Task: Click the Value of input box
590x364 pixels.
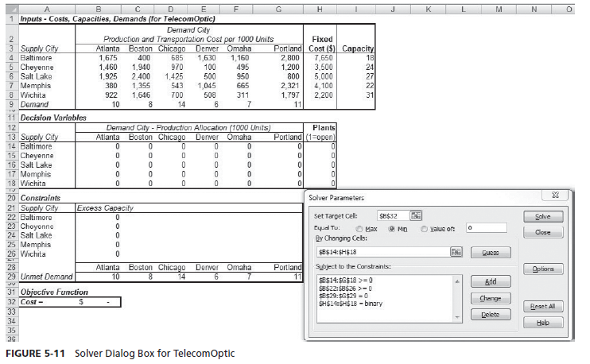Action: pyautogui.click(x=486, y=228)
